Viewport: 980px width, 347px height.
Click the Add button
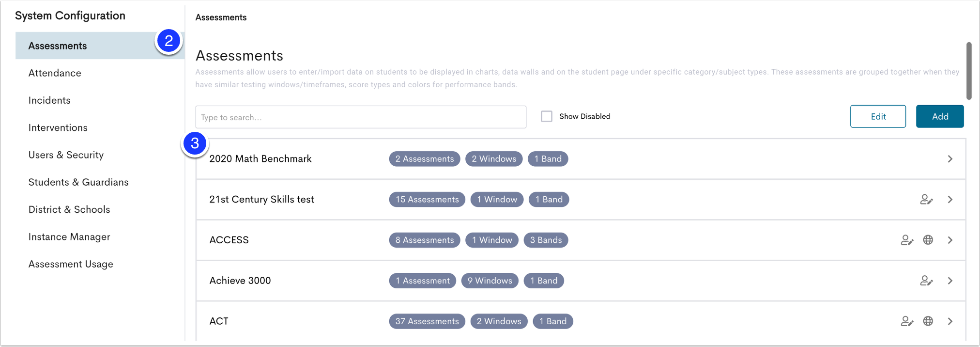click(940, 116)
